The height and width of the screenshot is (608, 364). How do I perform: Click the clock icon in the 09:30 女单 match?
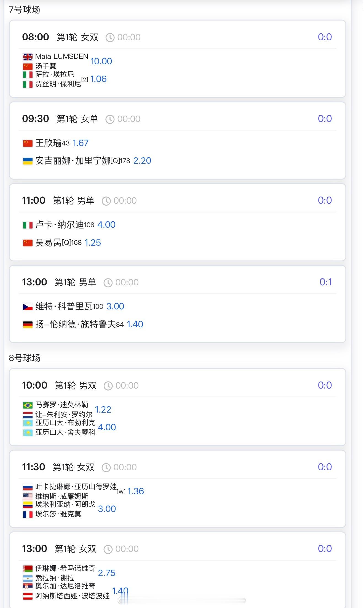click(x=110, y=119)
